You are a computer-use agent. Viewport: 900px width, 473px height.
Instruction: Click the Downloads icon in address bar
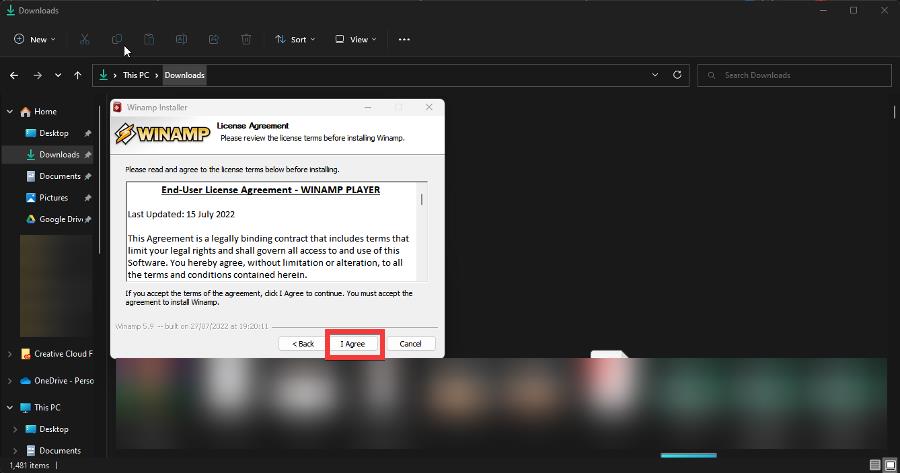(103, 75)
